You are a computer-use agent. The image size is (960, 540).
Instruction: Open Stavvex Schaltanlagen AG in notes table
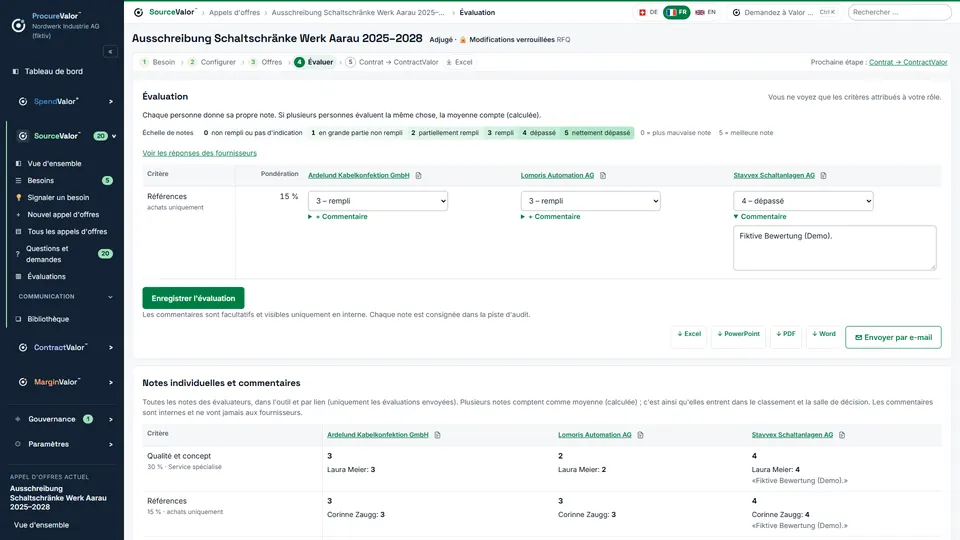coord(792,435)
